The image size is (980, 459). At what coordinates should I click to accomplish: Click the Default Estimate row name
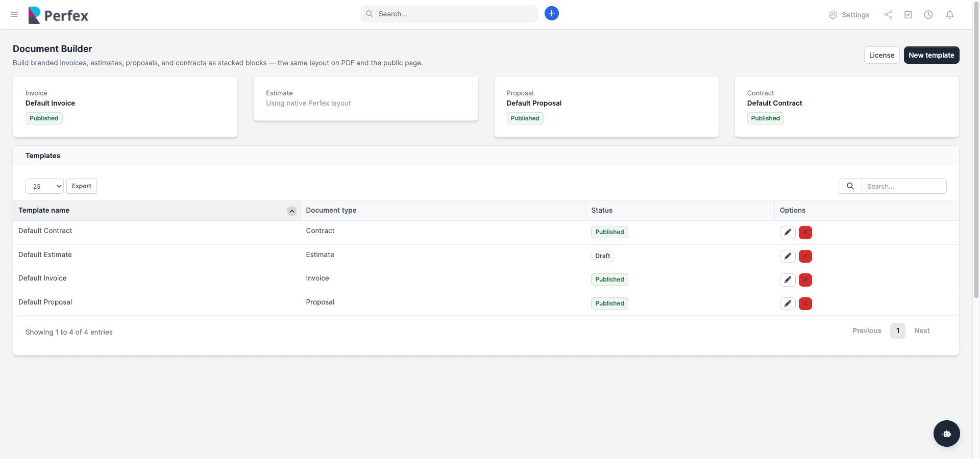(x=45, y=254)
